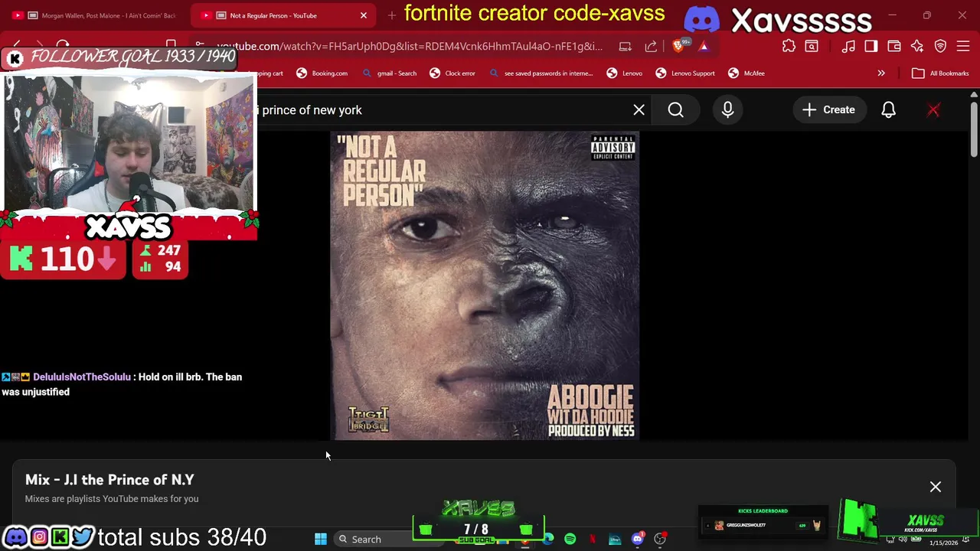Open the Brave Wallet icon
This screenshot has height=551, width=980.
click(x=894, y=47)
